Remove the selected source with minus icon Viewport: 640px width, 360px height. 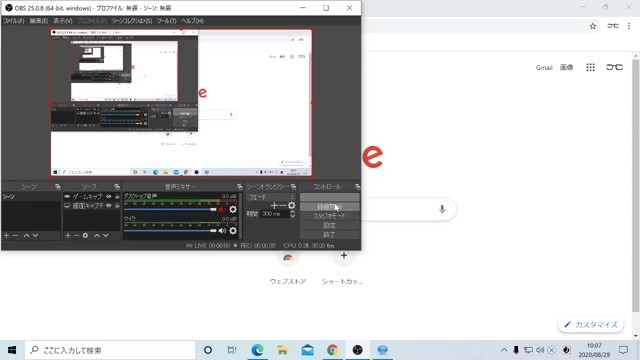point(76,236)
